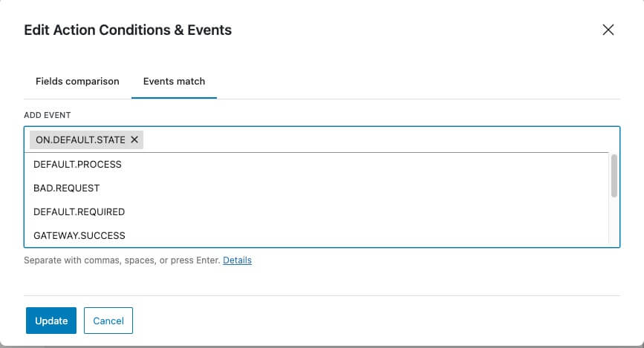Open the Details link

(237, 260)
